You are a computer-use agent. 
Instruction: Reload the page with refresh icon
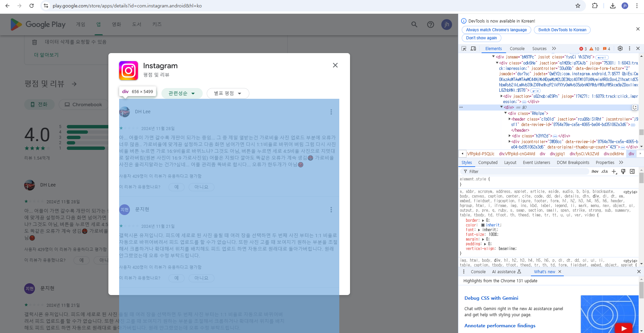32,6
